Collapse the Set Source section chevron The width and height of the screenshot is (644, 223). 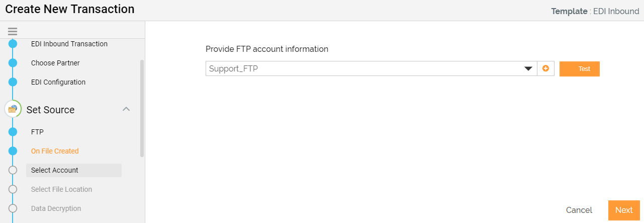click(127, 109)
